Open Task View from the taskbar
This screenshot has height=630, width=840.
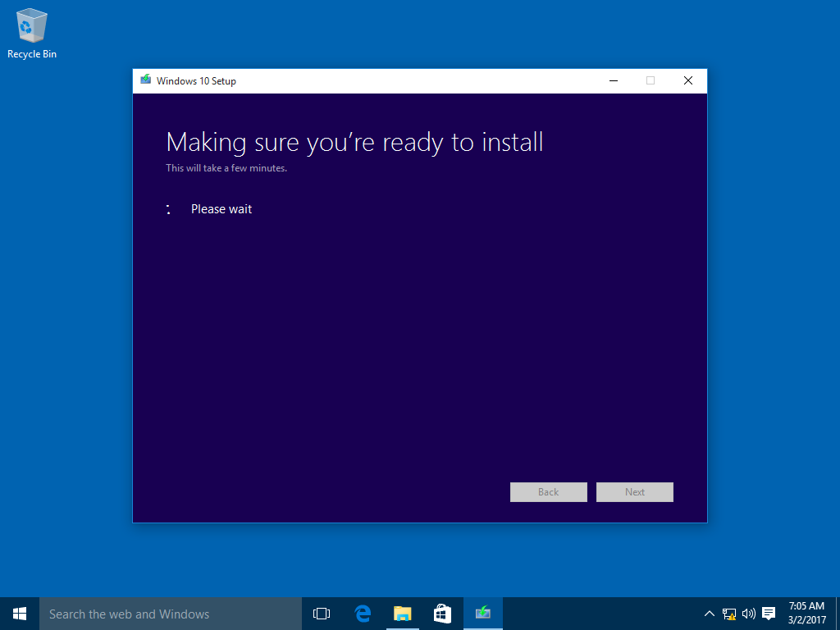click(322, 614)
